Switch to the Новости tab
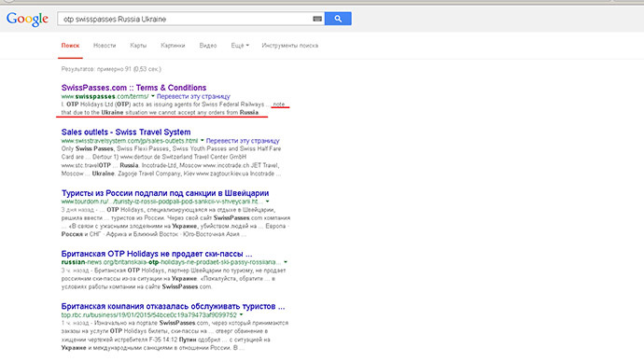644x362 pixels. tap(105, 46)
